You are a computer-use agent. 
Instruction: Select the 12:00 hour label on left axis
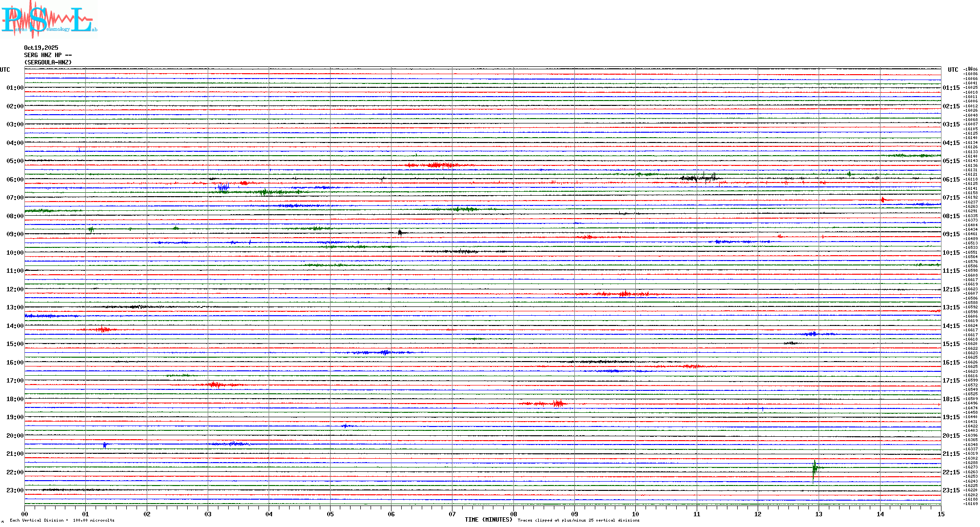tap(15, 289)
